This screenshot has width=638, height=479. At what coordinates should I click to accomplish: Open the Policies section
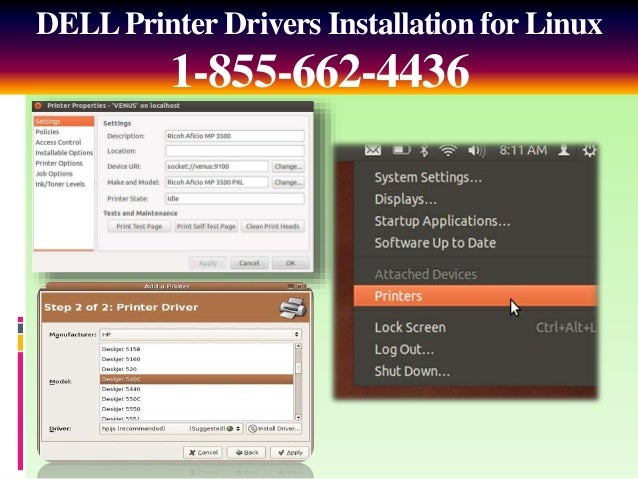(47, 132)
